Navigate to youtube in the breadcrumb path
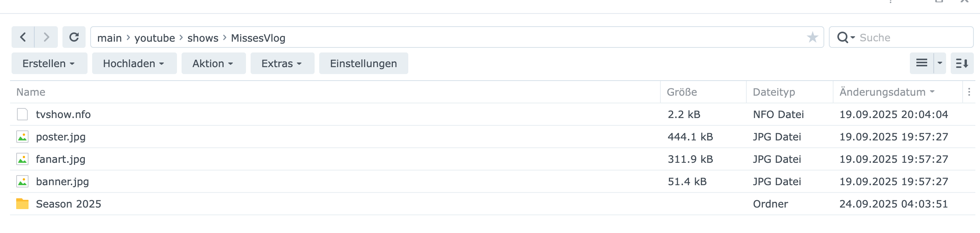Image resolution: width=980 pixels, height=233 pixels. click(x=155, y=38)
